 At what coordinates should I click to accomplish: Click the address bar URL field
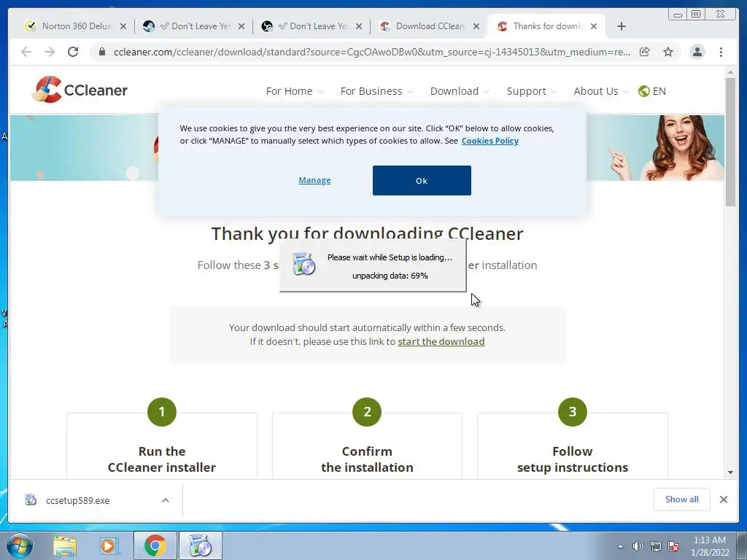tap(371, 52)
